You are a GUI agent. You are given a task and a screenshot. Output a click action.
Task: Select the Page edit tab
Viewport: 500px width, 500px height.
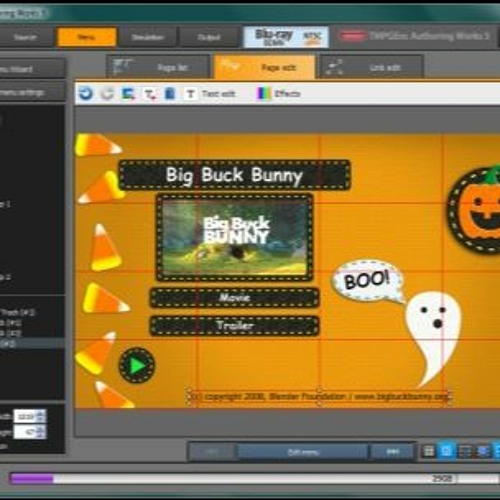tap(265, 67)
